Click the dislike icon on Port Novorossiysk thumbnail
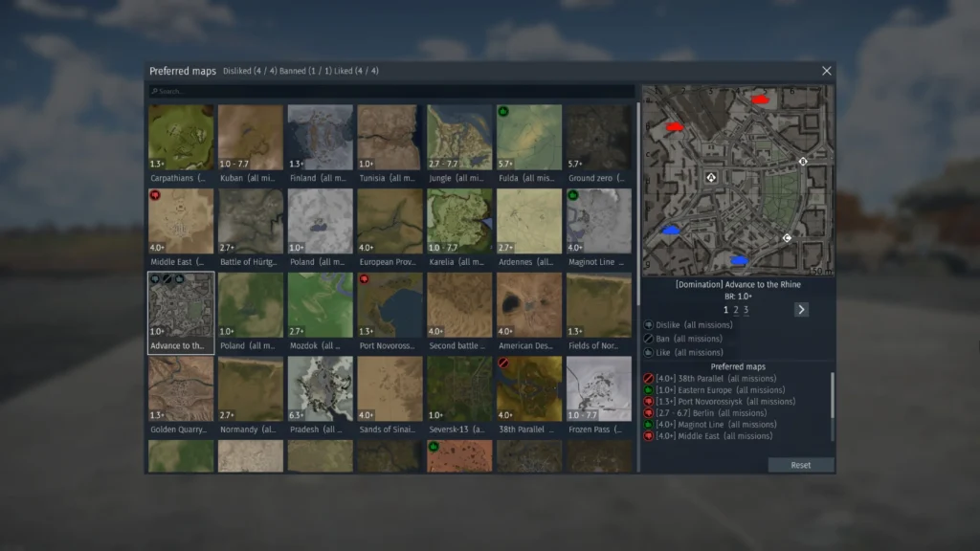This screenshot has width=980, height=551. [x=364, y=278]
